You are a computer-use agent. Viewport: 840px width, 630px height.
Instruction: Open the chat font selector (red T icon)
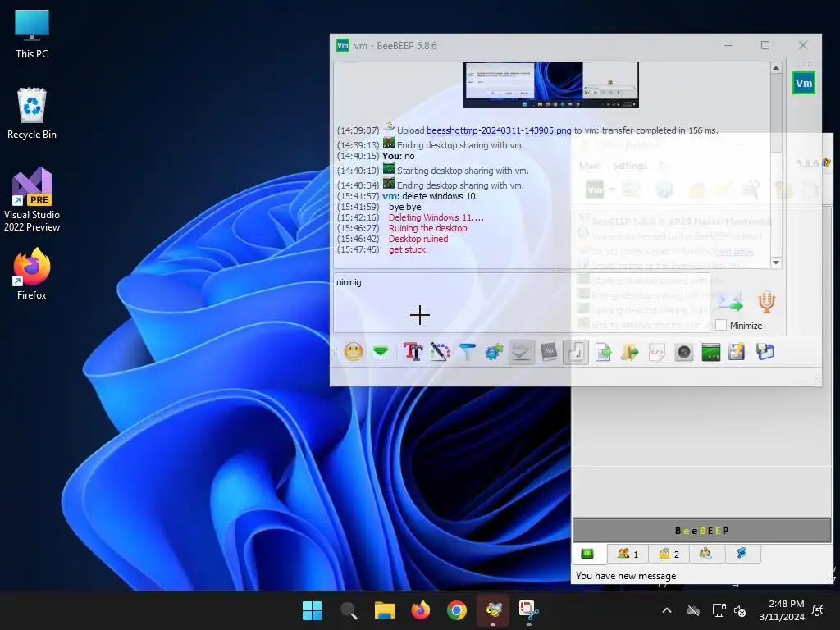tap(413, 352)
